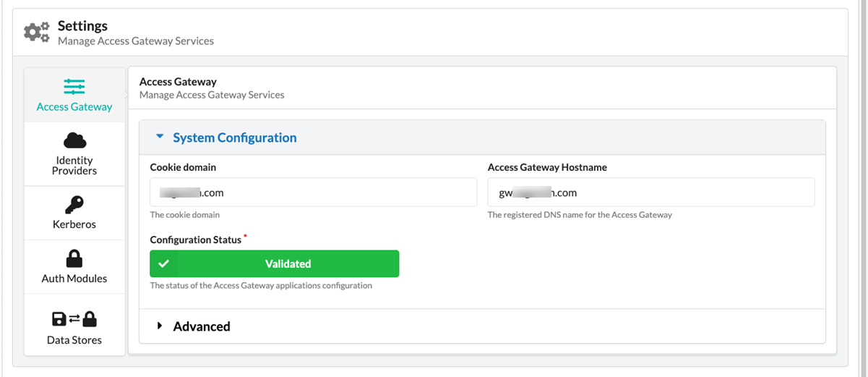The image size is (868, 377).
Task: Open the Identity Providers tab label
Action: click(x=74, y=166)
